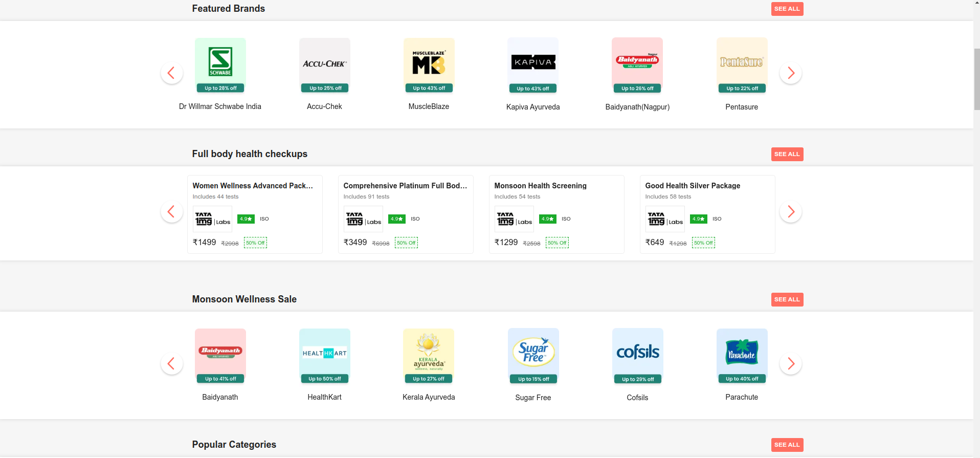Show next health checkups with right arrow
Viewport: 980px width, 458px height.
tap(791, 211)
